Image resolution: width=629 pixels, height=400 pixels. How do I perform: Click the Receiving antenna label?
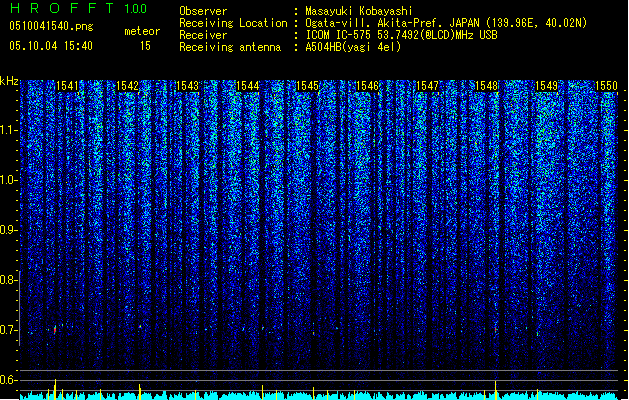click(x=230, y=47)
